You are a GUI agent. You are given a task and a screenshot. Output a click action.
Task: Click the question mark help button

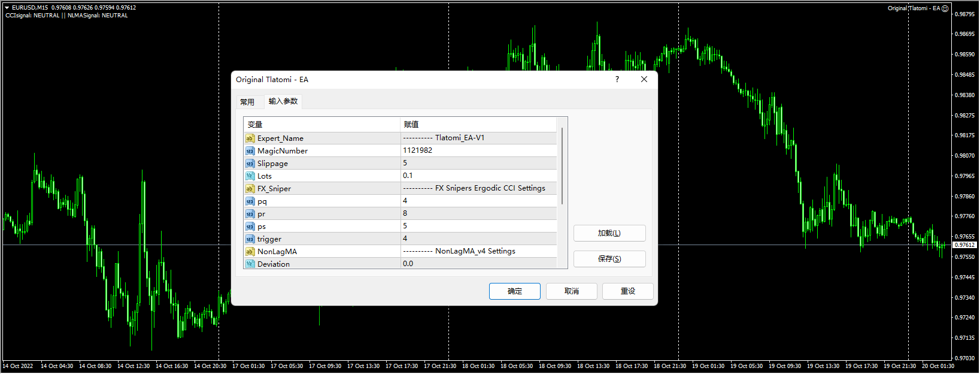pos(617,79)
